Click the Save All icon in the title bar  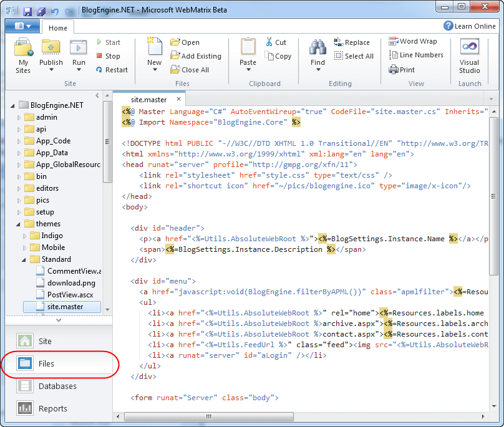pos(41,12)
